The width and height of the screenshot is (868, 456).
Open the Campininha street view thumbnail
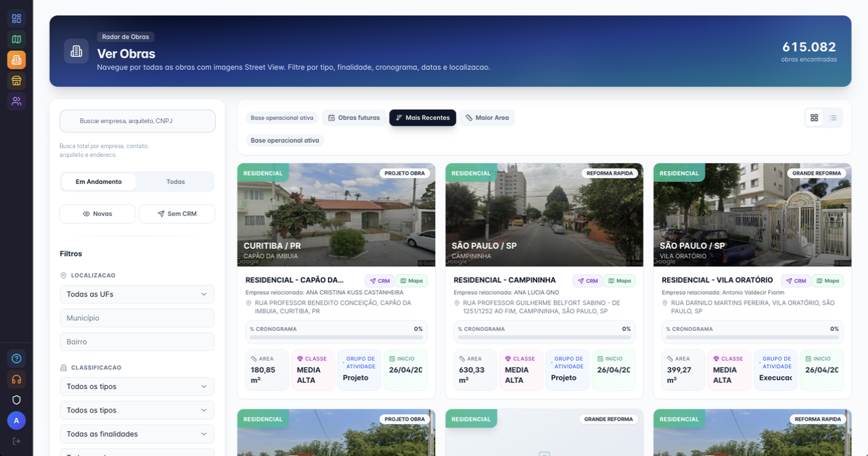tap(545, 214)
